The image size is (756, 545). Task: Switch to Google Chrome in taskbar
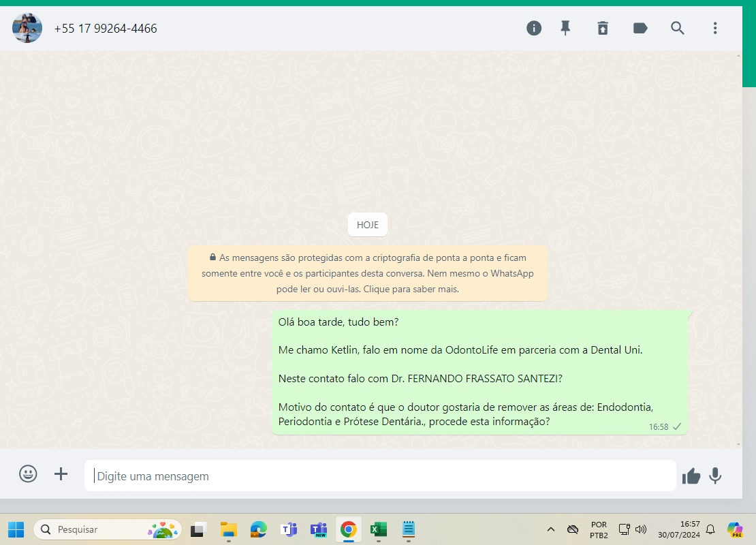[349, 529]
